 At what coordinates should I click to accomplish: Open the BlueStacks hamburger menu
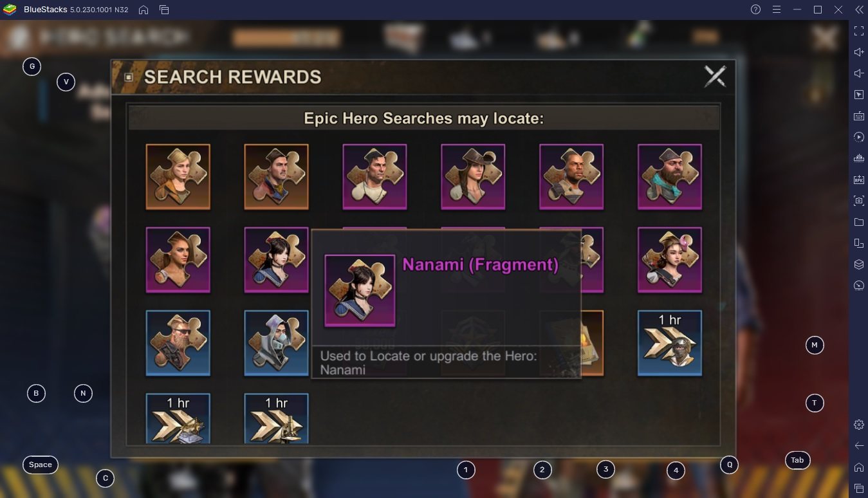tap(777, 10)
